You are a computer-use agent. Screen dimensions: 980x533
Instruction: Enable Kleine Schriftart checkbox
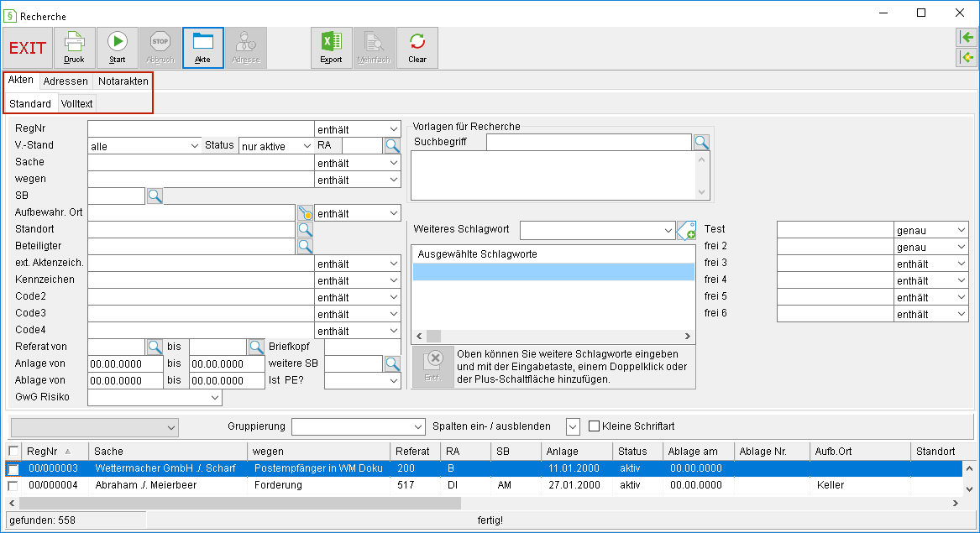pyautogui.click(x=595, y=426)
